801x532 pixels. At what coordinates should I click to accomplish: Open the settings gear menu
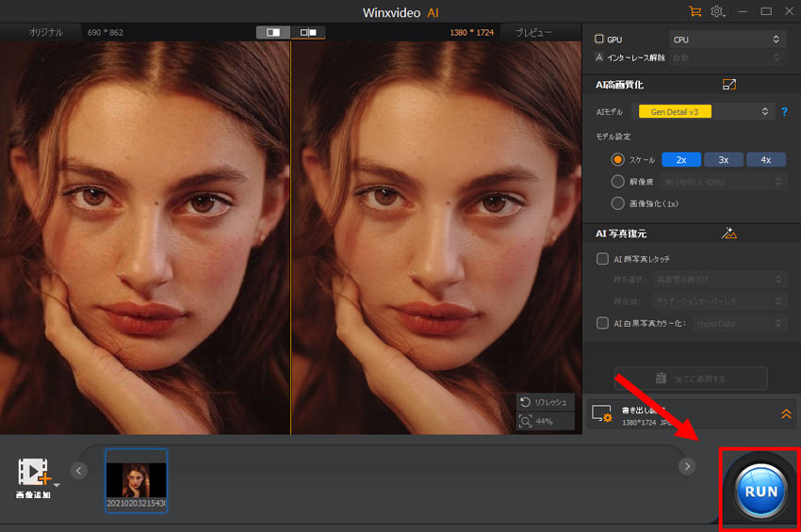[x=718, y=11]
